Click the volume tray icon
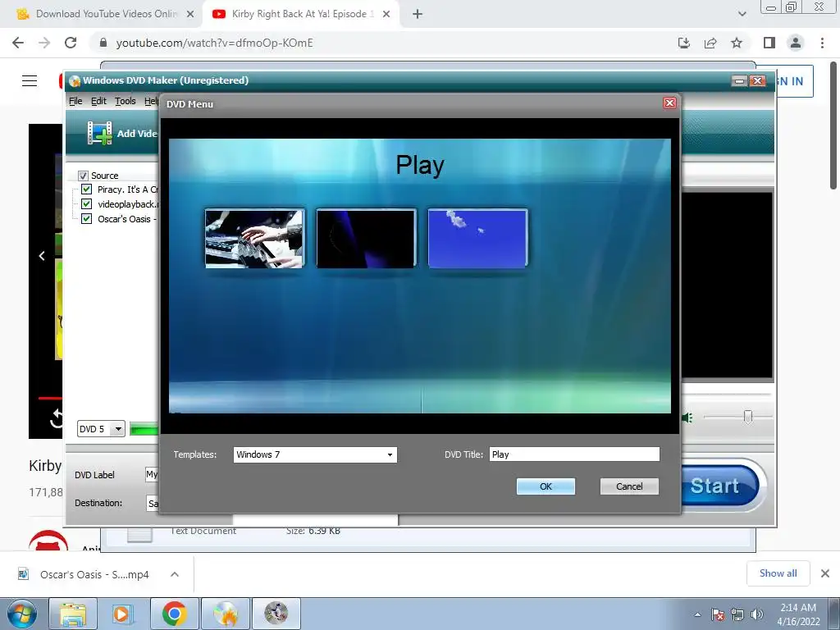Screen dimensions: 840x630 click(757, 614)
